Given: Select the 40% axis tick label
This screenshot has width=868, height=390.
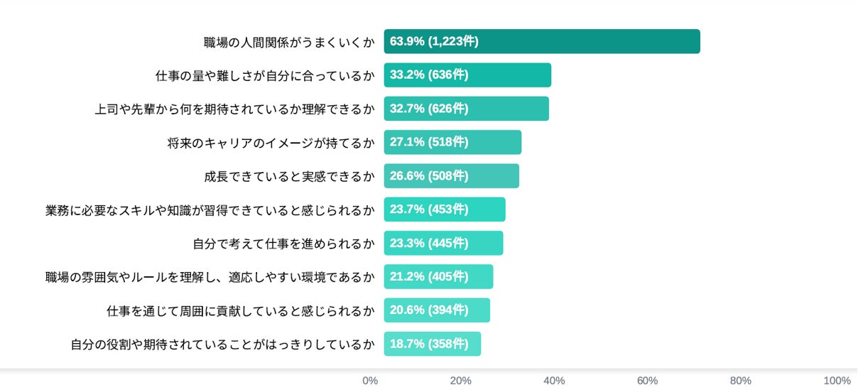Looking at the screenshot, I should (554, 381).
